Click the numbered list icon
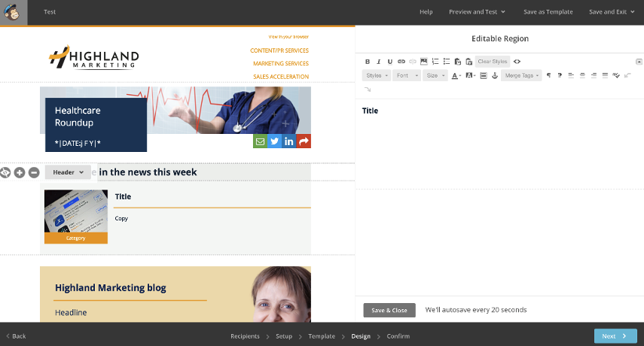This screenshot has height=346, width=644. pyautogui.click(x=435, y=62)
